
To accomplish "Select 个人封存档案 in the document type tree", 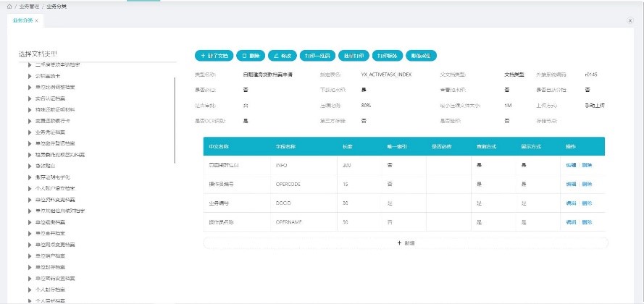I will point(54,288).
